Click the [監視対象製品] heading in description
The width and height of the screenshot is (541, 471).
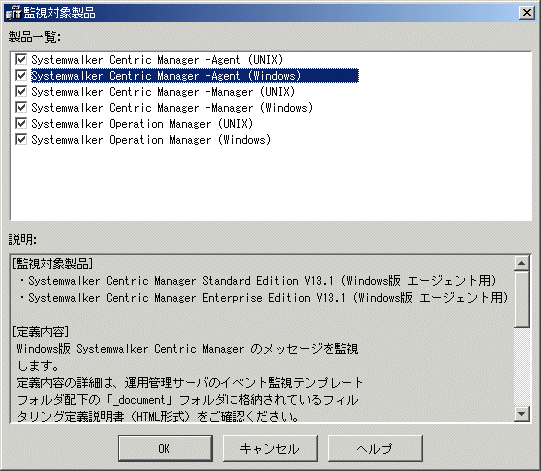(x=52, y=264)
